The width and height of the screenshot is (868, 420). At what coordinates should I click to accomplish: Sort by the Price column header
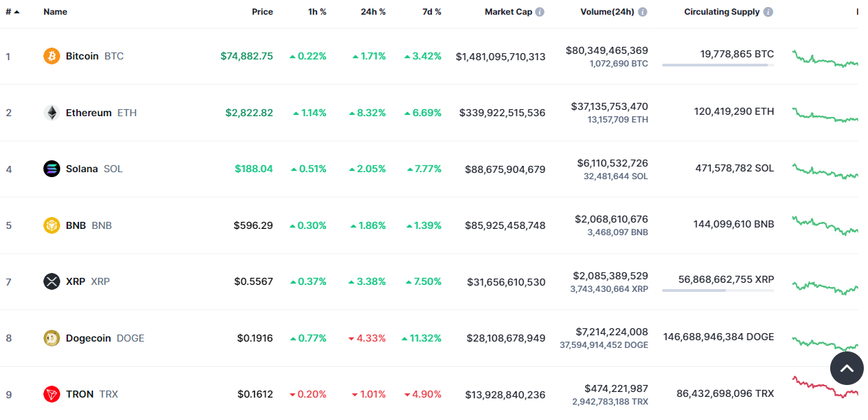click(262, 12)
